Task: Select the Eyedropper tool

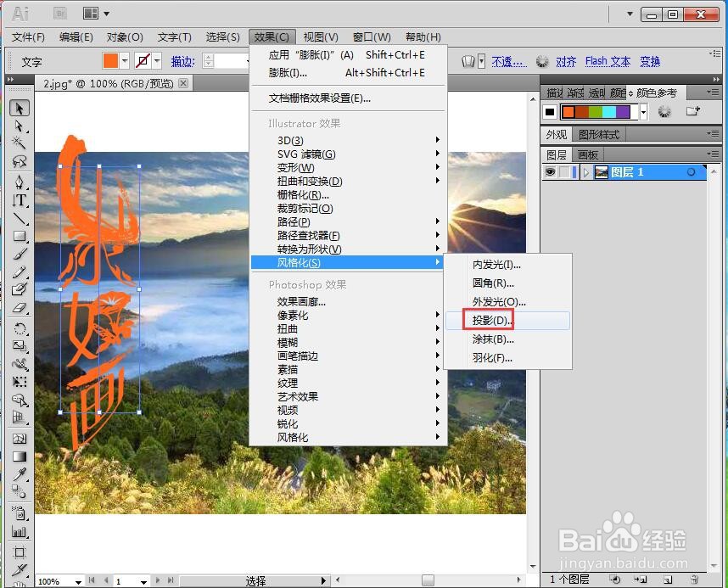Action: (19, 474)
